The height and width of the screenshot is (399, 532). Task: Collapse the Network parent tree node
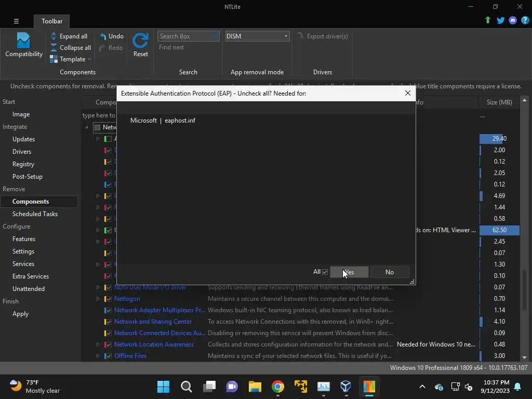point(87,127)
